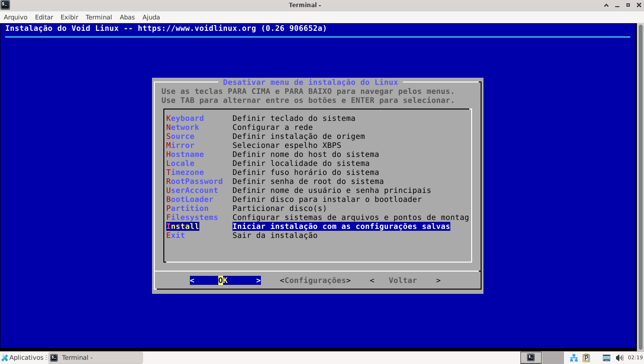
Task: Open the Aplicativos menu
Action: [x=22, y=358]
